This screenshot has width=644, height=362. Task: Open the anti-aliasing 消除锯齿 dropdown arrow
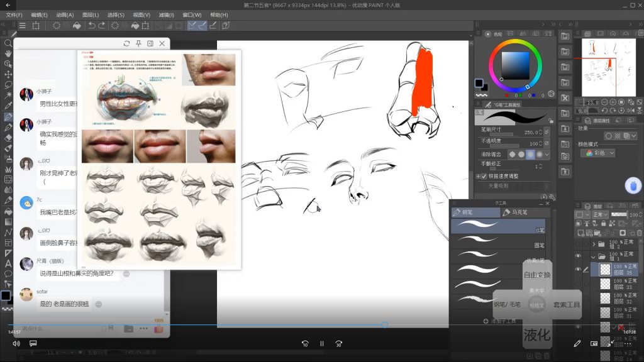point(546,154)
